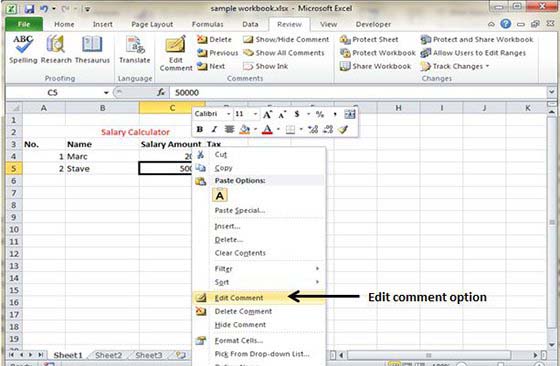
Task: Click the formula bar showing 50000
Action: (x=358, y=93)
